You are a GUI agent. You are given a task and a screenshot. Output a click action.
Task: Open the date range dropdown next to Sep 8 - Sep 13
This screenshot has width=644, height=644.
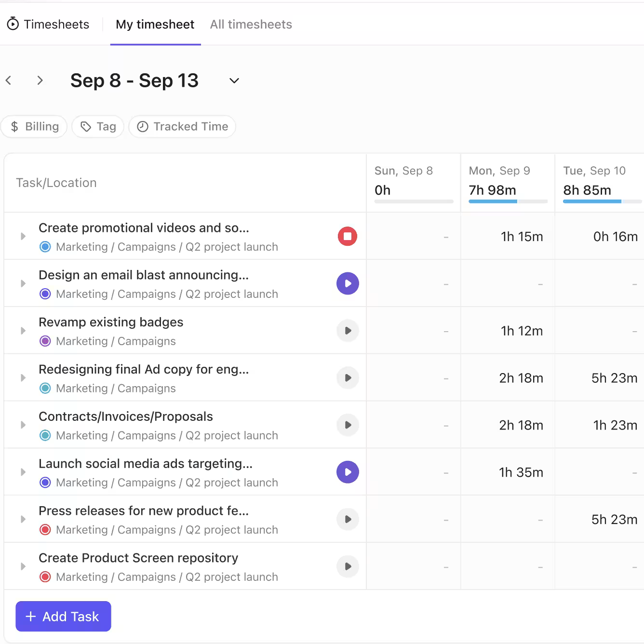pos(234,80)
